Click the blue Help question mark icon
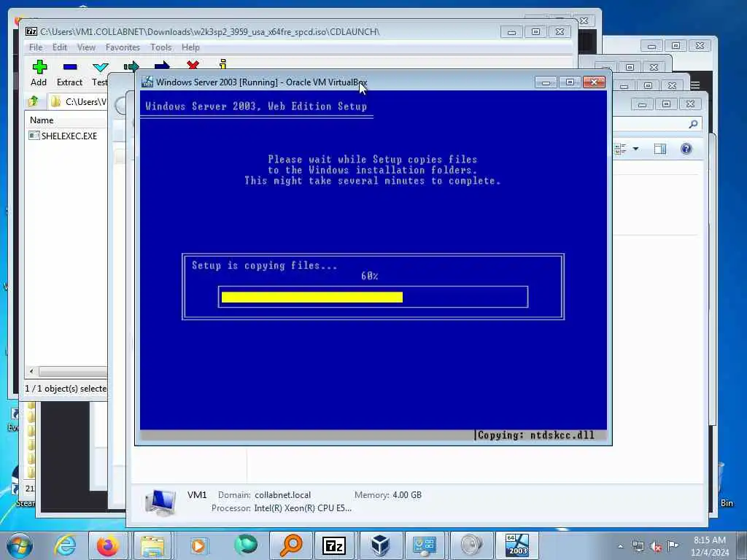The width and height of the screenshot is (747, 560). (686, 149)
